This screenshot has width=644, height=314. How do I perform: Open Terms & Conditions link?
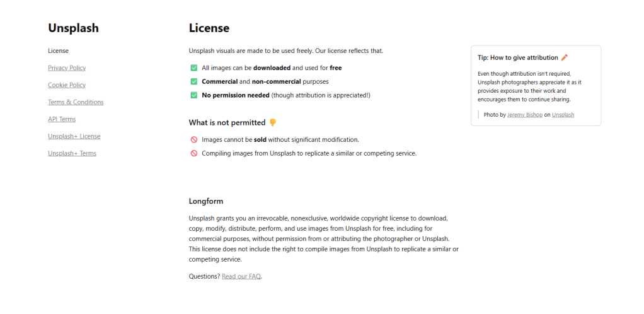(x=76, y=102)
